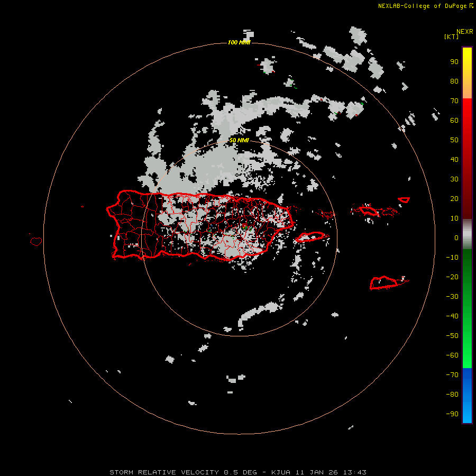Image resolution: width=476 pixels, height=476 pixels.
Task: Click the 0 value on velocity scale
Action: 456,238
